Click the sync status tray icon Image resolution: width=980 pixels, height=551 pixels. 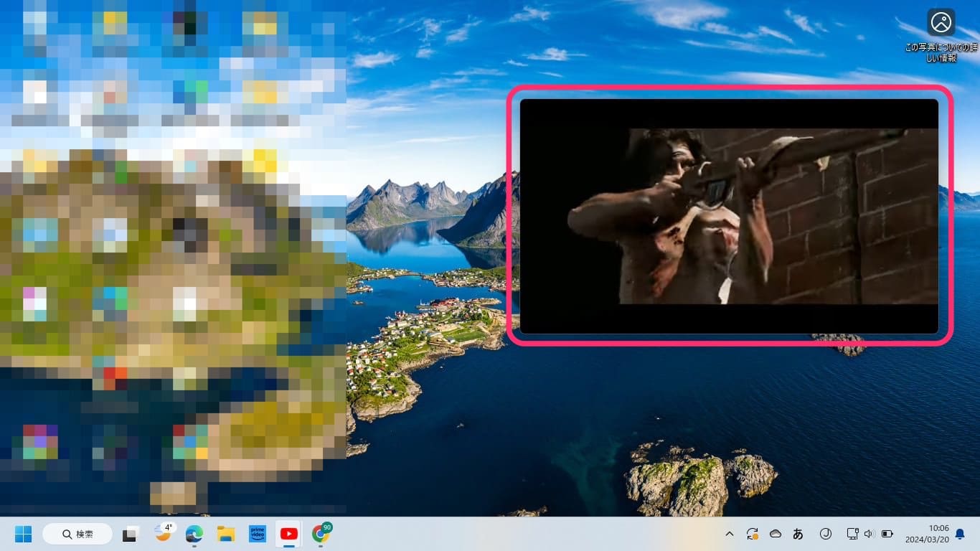click(x=752, y=534)
